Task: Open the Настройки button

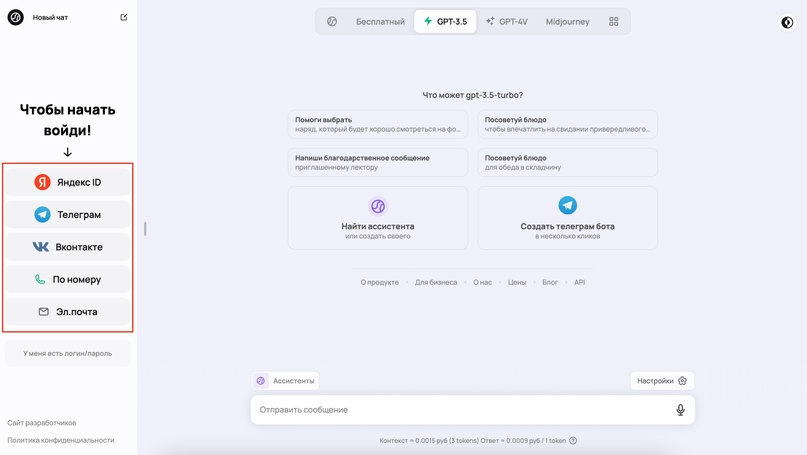Action: coord(662,381)
